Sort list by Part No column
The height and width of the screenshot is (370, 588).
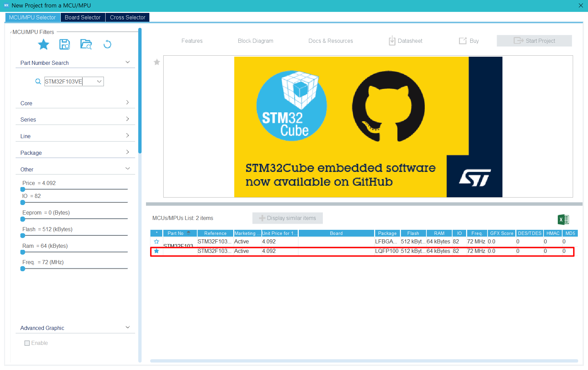pos(180,233)
